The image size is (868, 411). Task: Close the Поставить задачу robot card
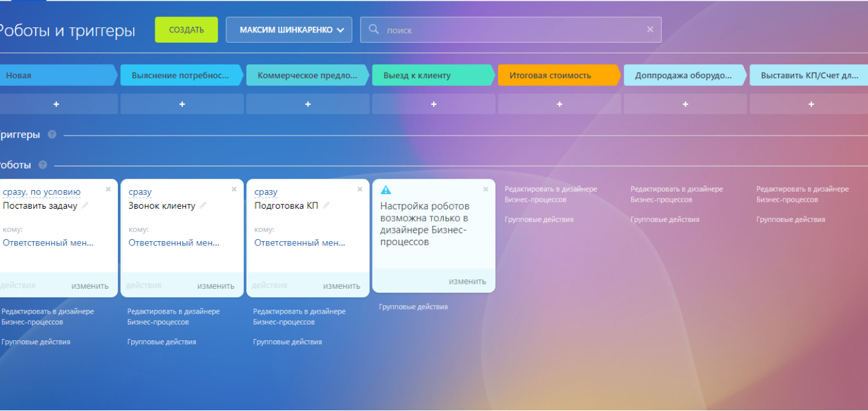[x=108, y=189]
